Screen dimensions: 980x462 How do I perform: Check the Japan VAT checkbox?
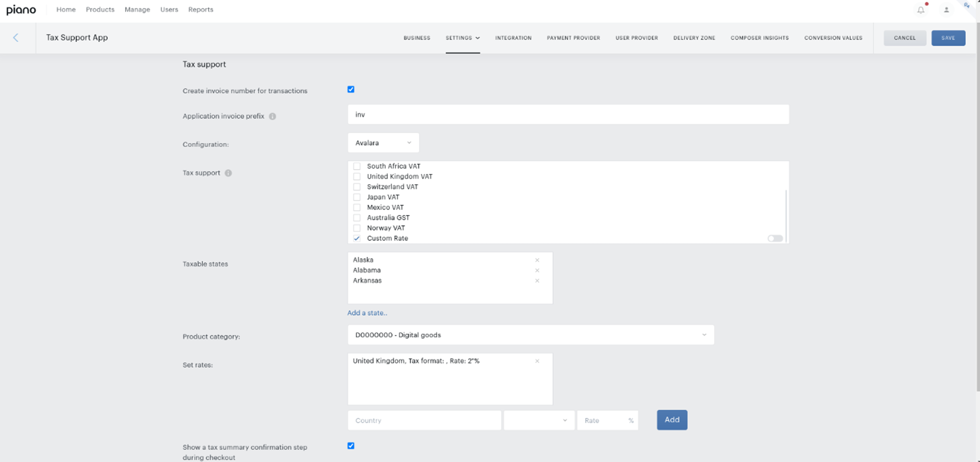coord(357,197)
